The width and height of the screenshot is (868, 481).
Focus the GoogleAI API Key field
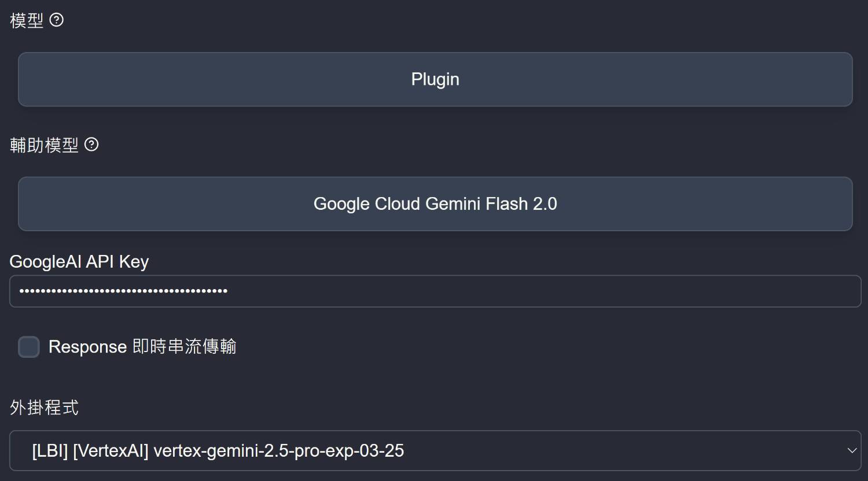pyautogui.click(x=435, y=291)
